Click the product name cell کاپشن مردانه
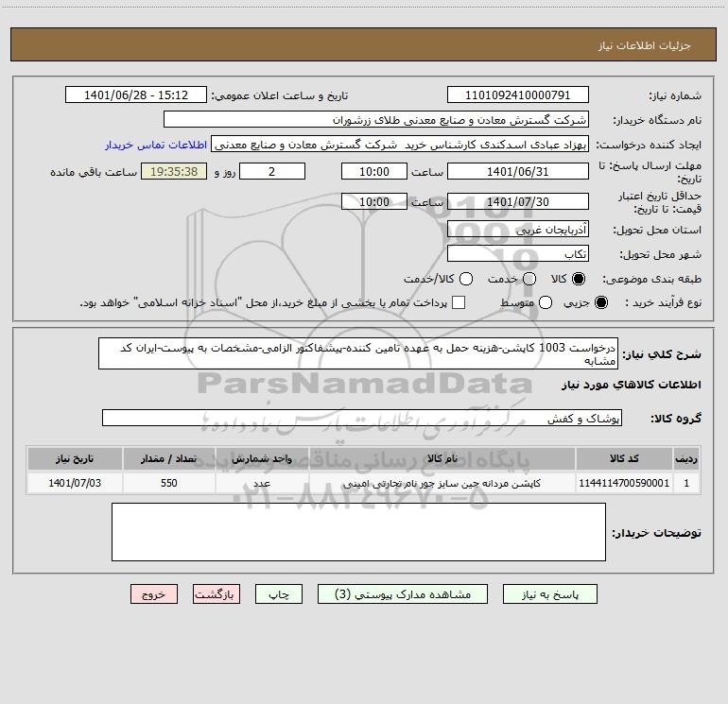728x704 pixels. (x=442, y=483)
